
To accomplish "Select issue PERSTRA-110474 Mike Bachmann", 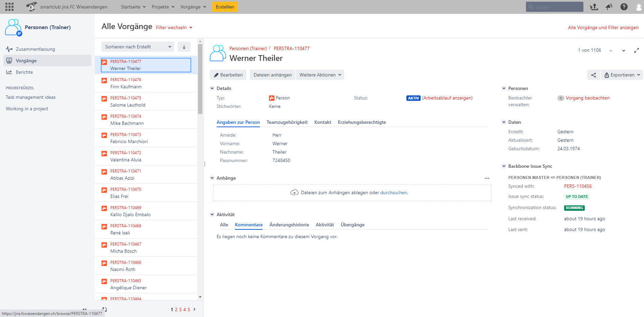I will (x=146, y=120).
